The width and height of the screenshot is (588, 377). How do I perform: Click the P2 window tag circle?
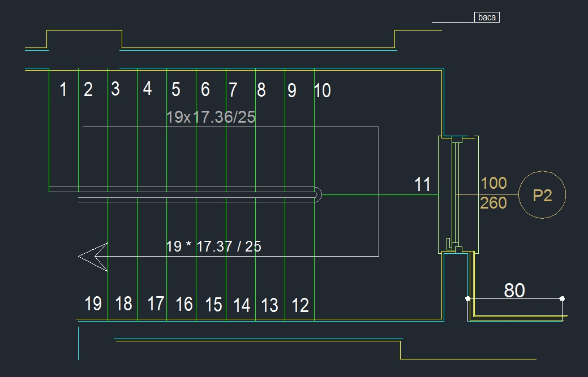pyautogui.click(x=542, y=195)
